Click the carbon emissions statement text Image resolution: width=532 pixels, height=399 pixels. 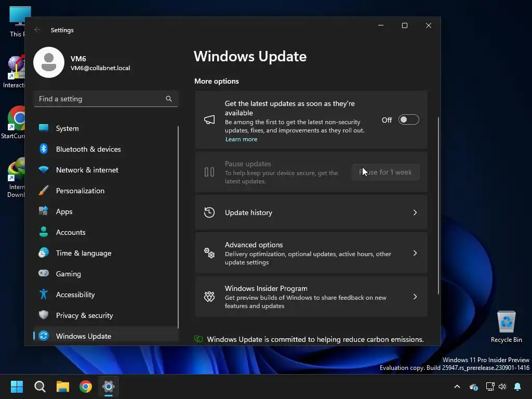(x=315, y=339)
